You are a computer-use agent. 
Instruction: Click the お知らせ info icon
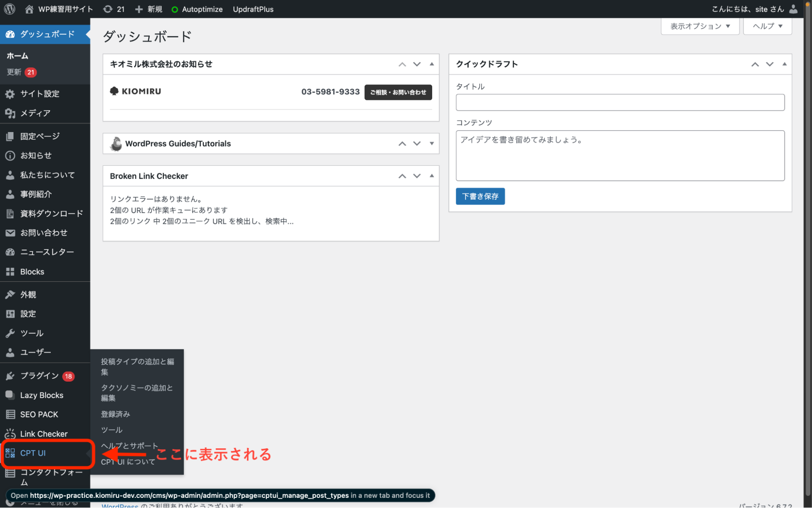tap(10, 156)
